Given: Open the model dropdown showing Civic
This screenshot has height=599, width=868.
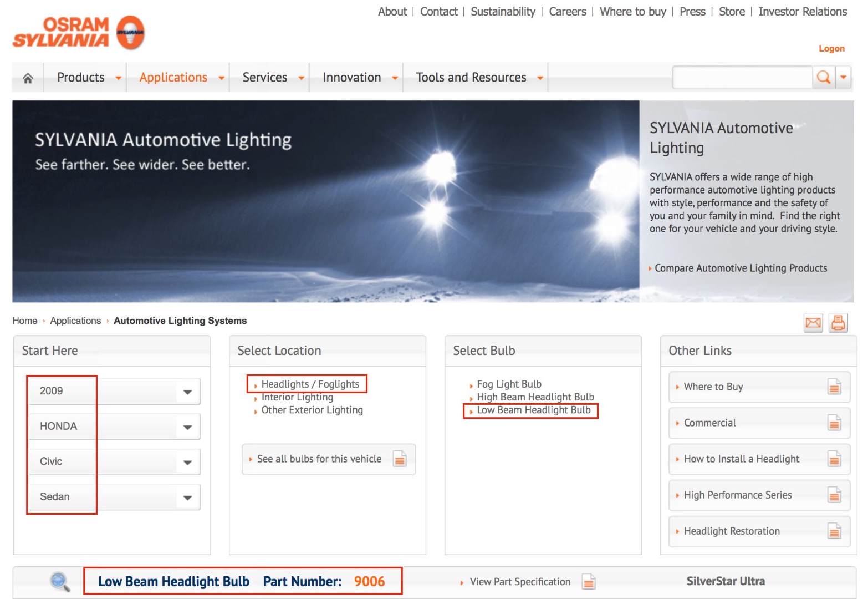Looking at the screenshot, I should click(x=115, y=461).
